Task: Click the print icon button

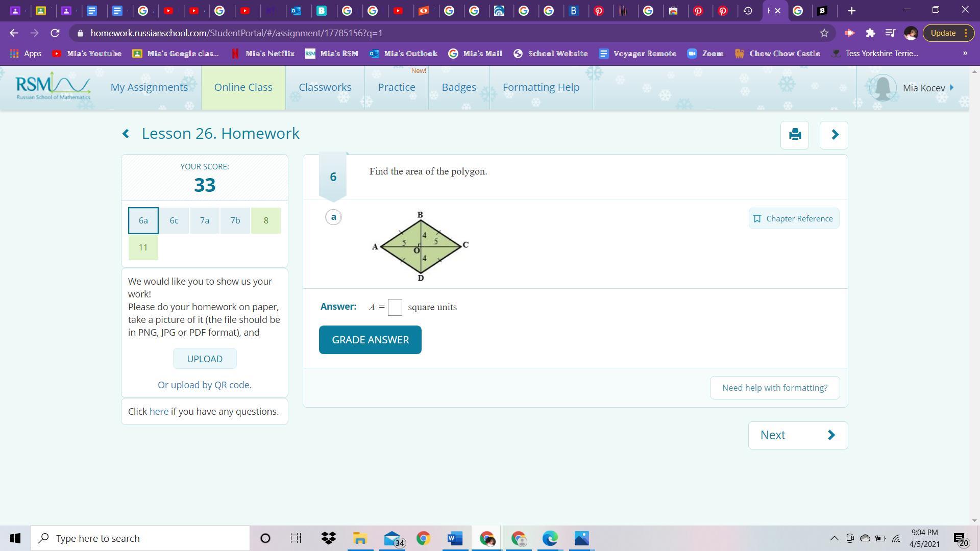Action: point(794,135)
